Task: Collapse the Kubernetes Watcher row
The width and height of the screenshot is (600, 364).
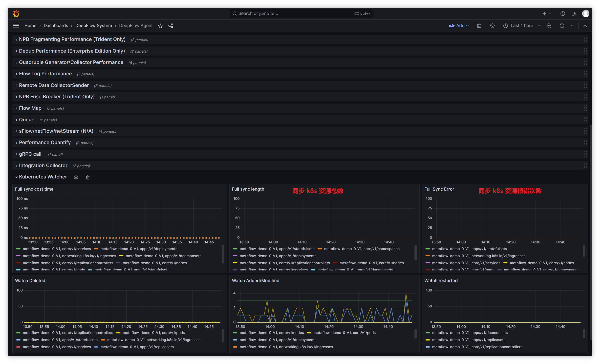Action: pos(43,177)
